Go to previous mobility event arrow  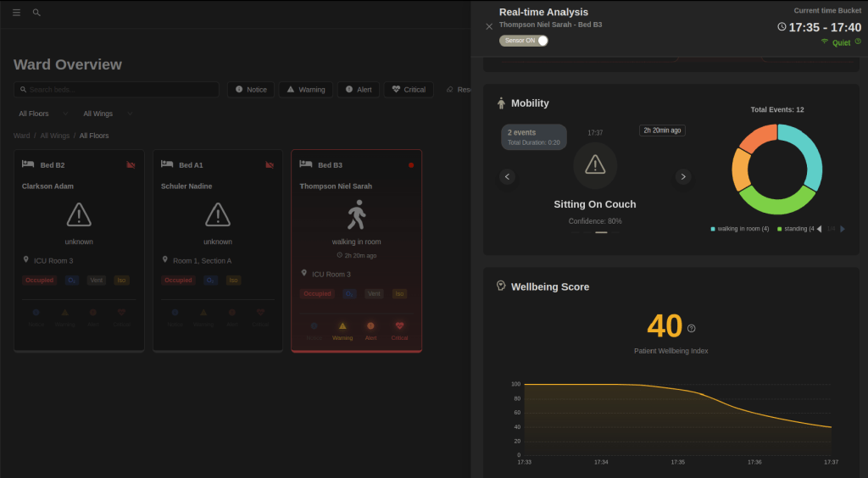(507, 176)
